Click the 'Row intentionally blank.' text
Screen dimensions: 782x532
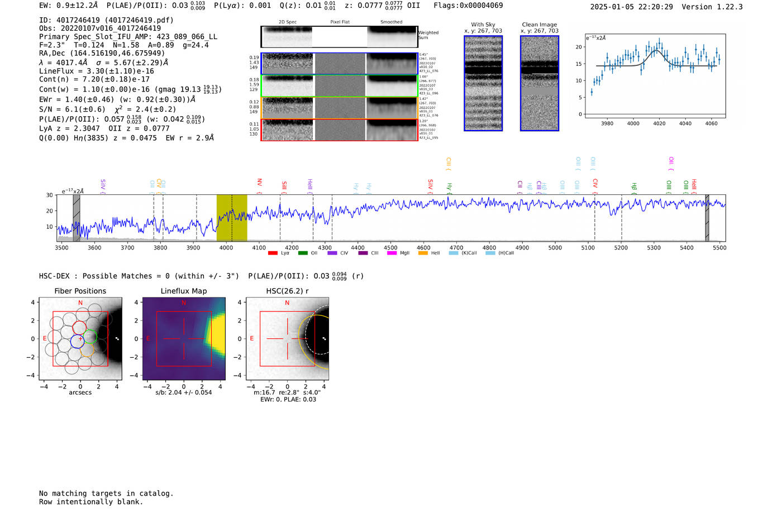91,502
